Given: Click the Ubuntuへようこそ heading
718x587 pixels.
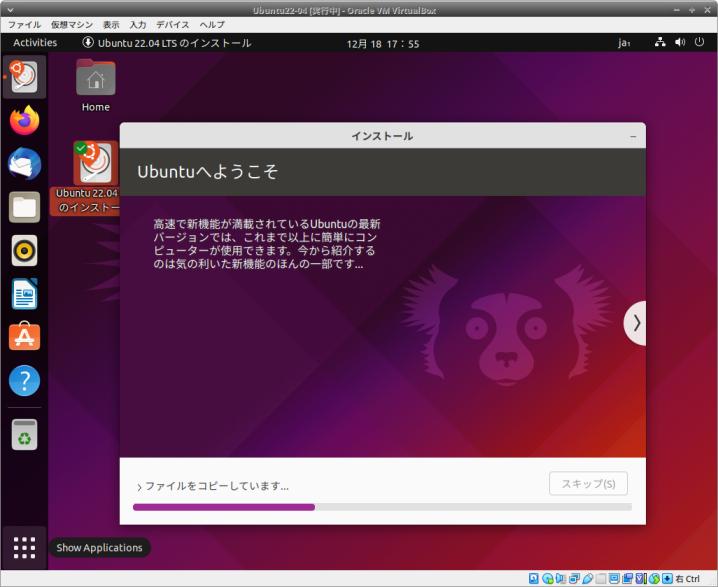Looking at the screenshot, I should click(207, 172).
